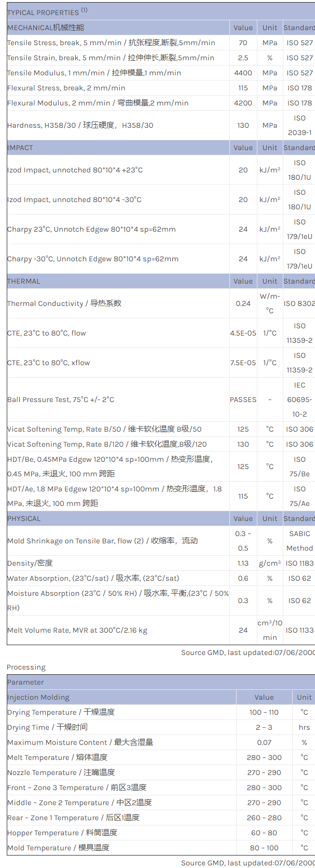315x868 pixels.
Task: Click the Tensile Modulus row label
Action: 94,73
